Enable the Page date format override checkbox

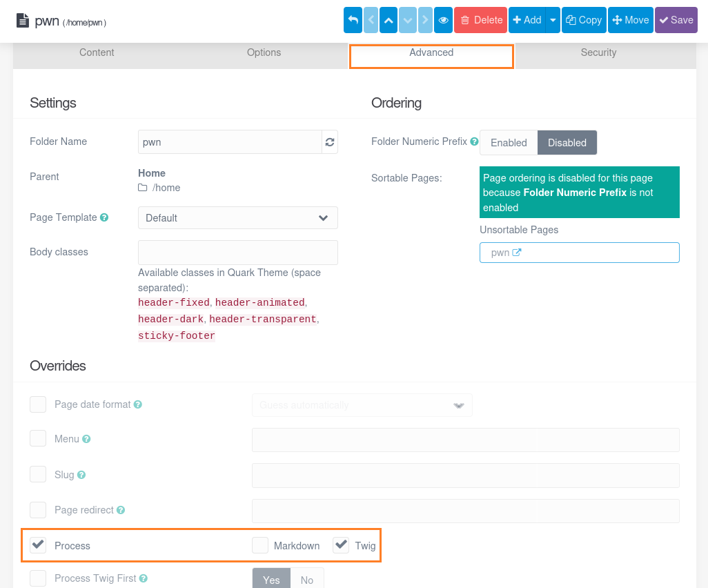pyautogui.click(x=38, y=404)
